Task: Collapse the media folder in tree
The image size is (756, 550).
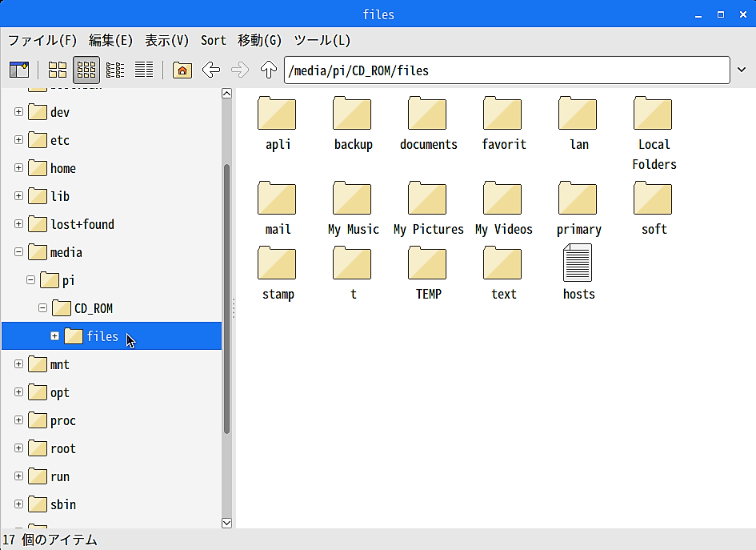Action: [19, 252]
